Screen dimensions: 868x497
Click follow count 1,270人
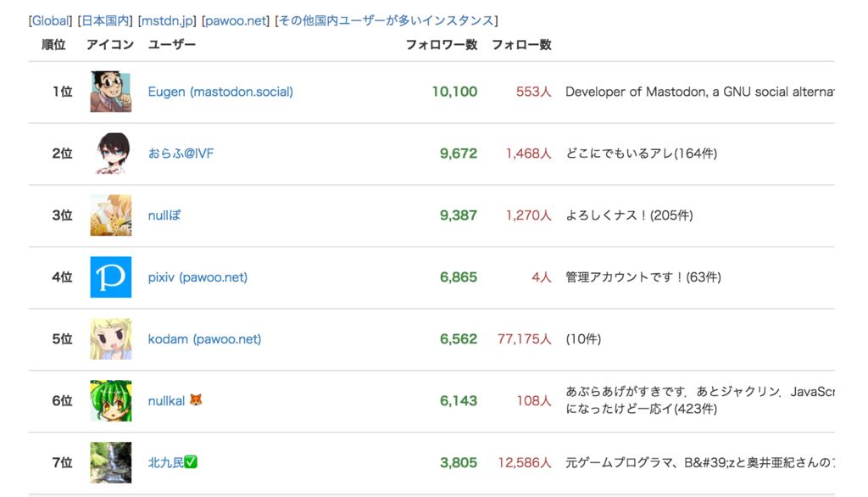(x=529, y=215)
